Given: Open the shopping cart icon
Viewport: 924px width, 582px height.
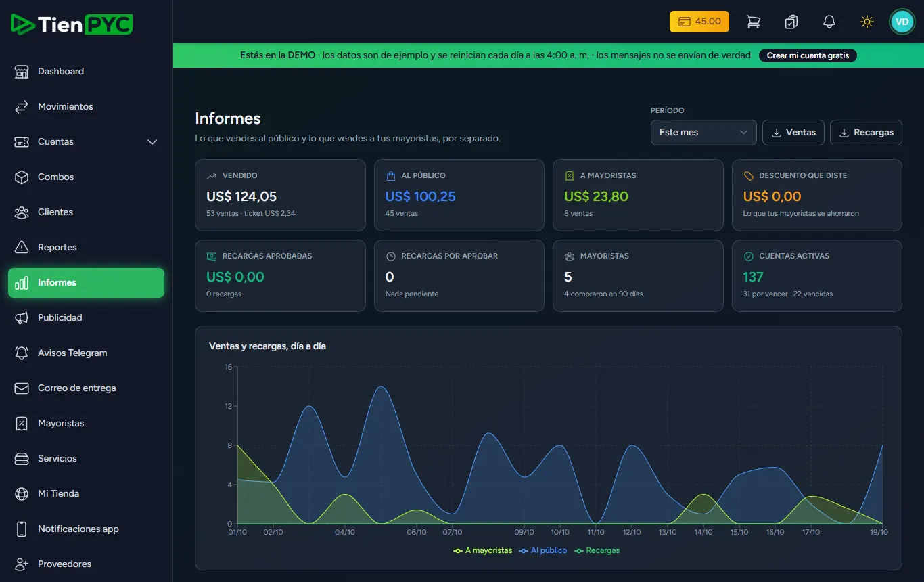Looking at the screenshot, I should pos(753,22).
